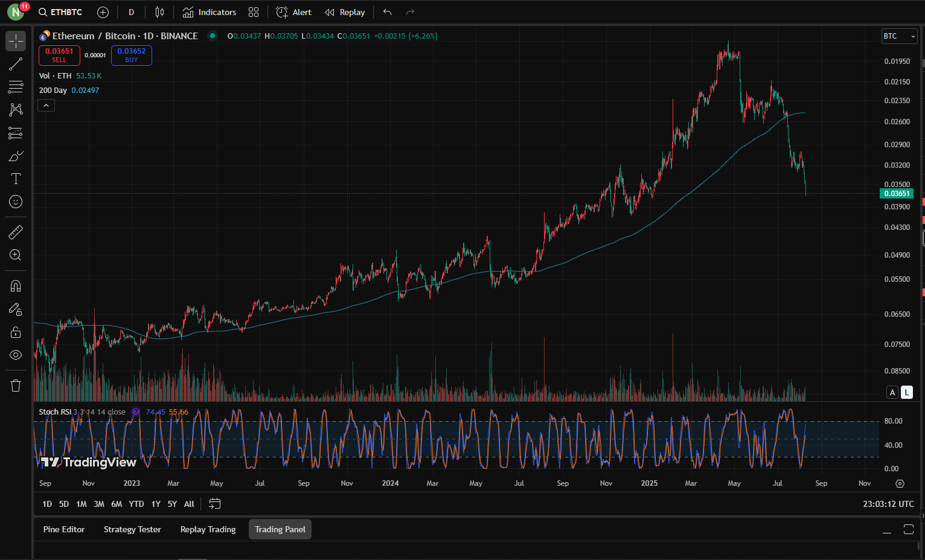Click the blue BUY 0.03652 button

click(132, 55)
